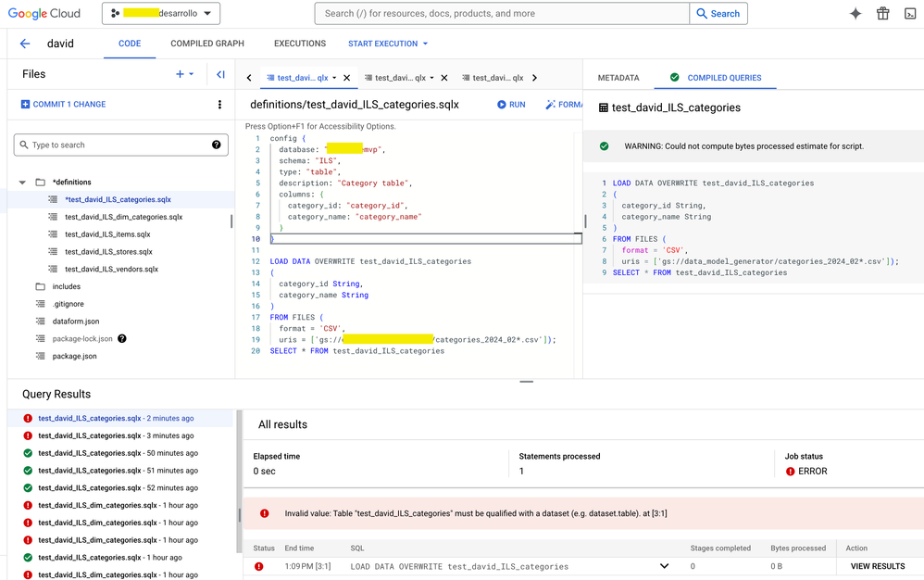This screenshot has width=924, height=580.
Task: Open the new file plus dropdown
Action: [184, 74]
